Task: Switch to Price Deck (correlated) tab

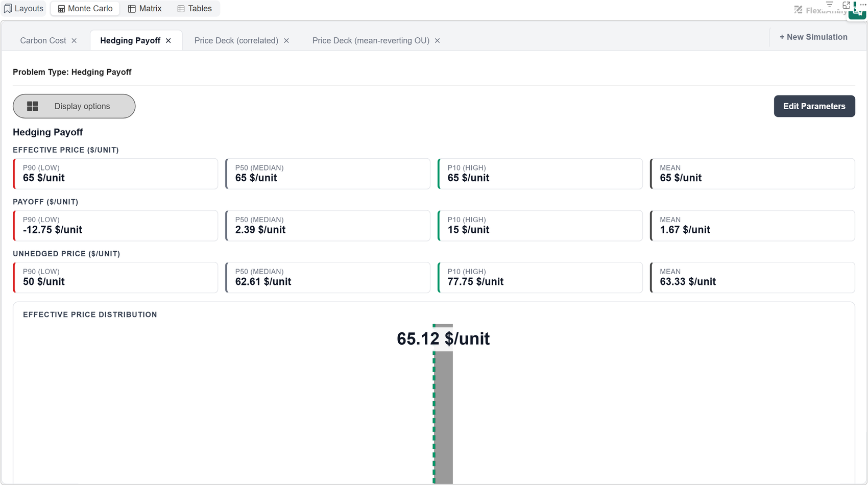Action: (x=236, y=41)
